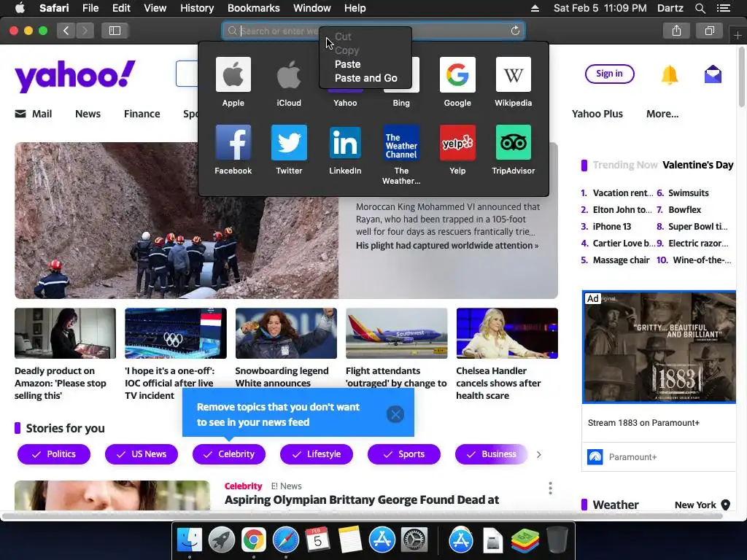This screenshot has width=747, height=560.
Task: Open Aspiring Olympian Brittany George headline
Action: coord(362,500)
